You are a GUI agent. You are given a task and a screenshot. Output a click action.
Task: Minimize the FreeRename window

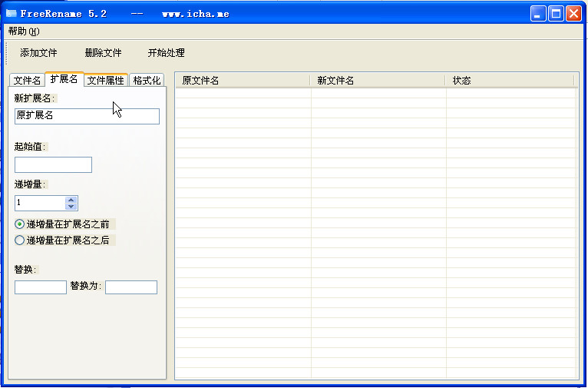coord(538,14)
